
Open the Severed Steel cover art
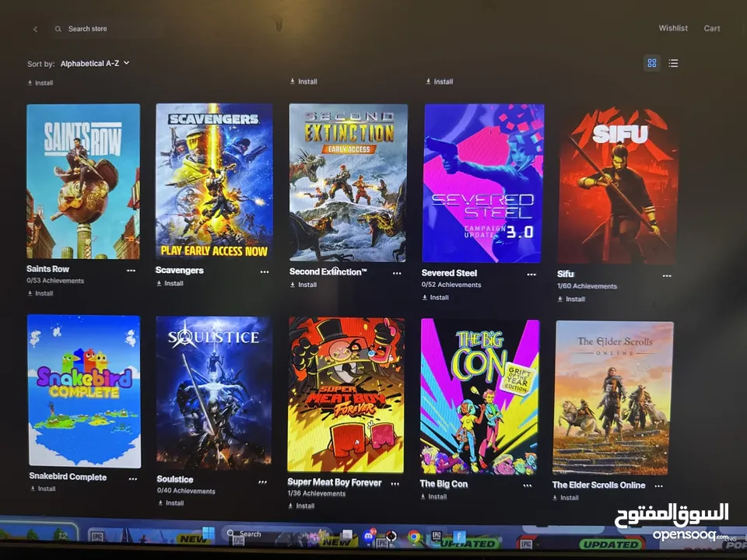483,184
